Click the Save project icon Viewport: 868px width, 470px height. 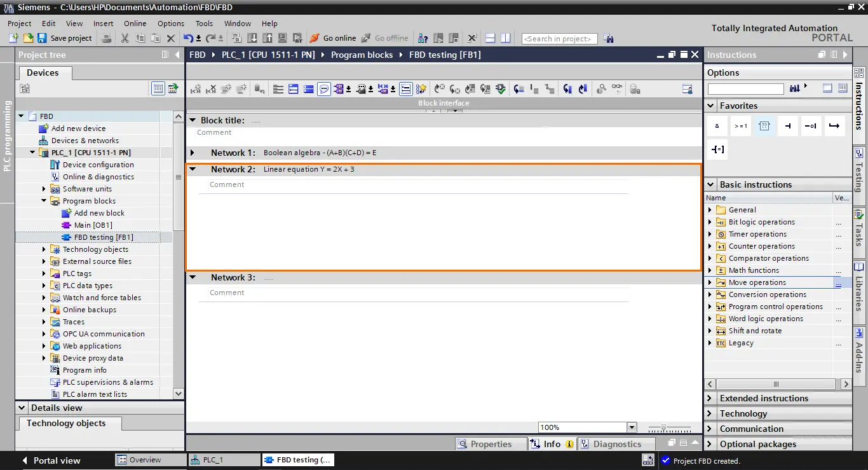point(42,38)
